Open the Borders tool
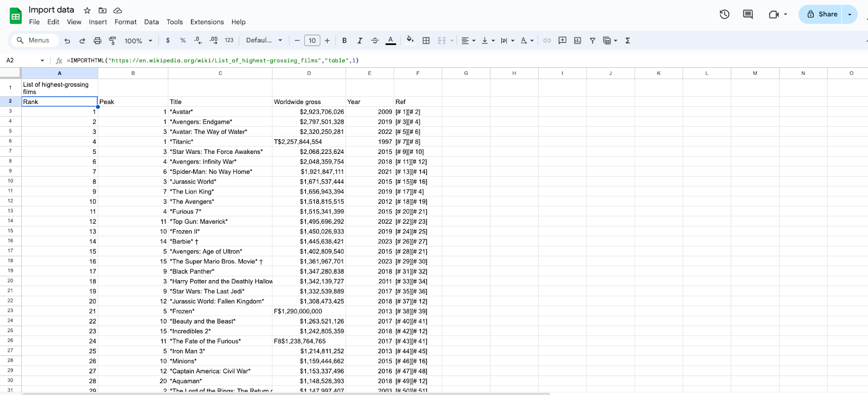868x395 pixels. pos(426,41)
